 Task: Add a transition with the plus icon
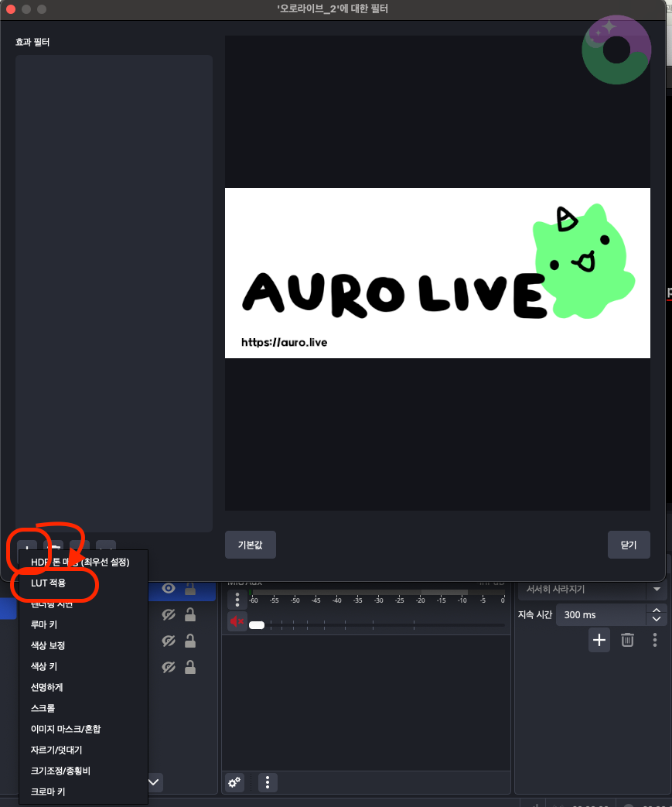click(599, 640)
